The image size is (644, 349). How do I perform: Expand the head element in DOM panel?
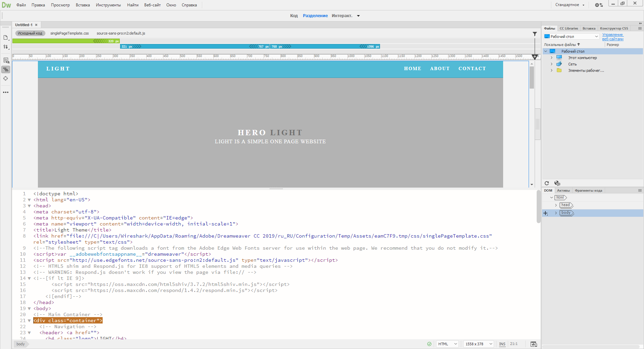pyautogui.click(x=556, y=205)
